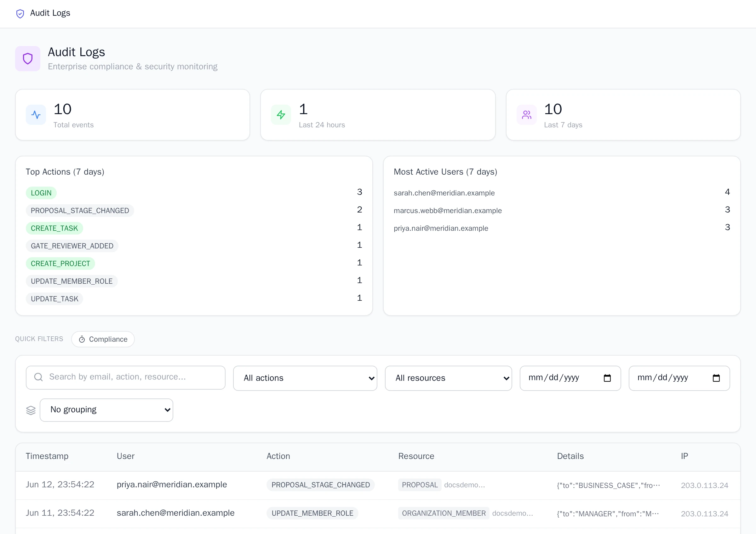
Task: Click the users icon for Last 7 days
Action: tap(526, 115)
